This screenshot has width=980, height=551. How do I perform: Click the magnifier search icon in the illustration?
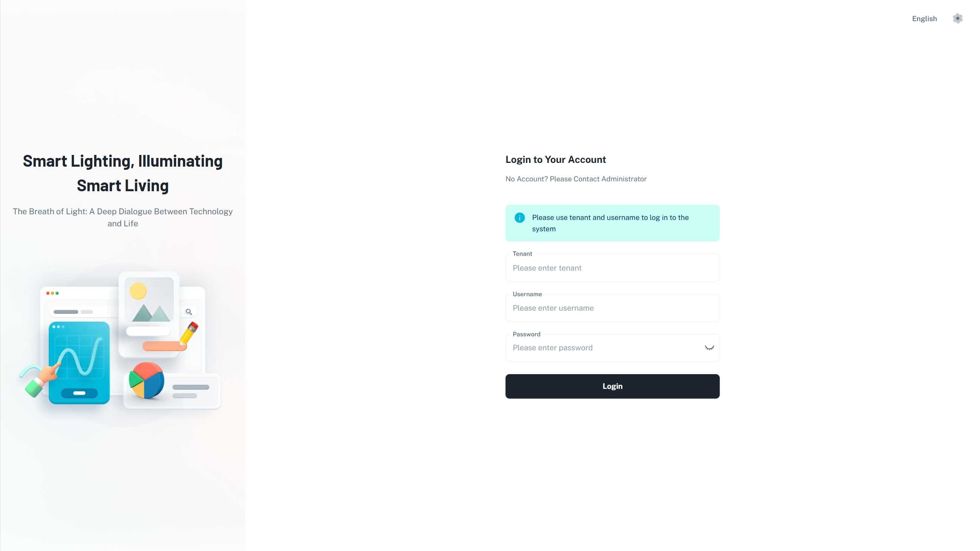(x=189, y=312)
